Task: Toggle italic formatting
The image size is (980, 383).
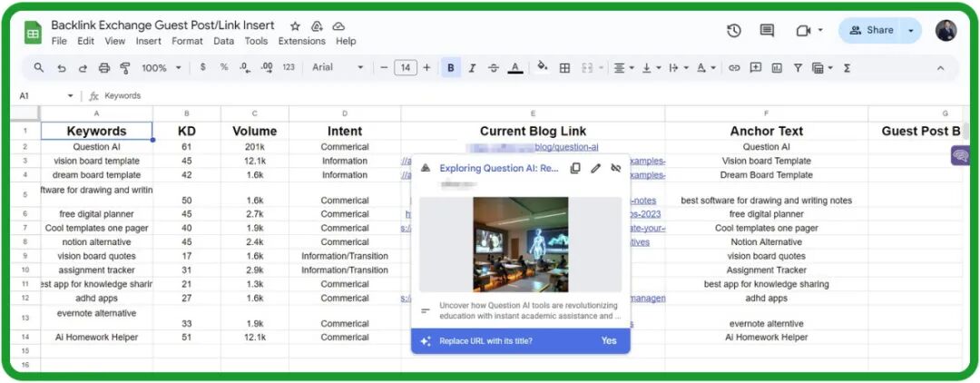Action: 472,68
